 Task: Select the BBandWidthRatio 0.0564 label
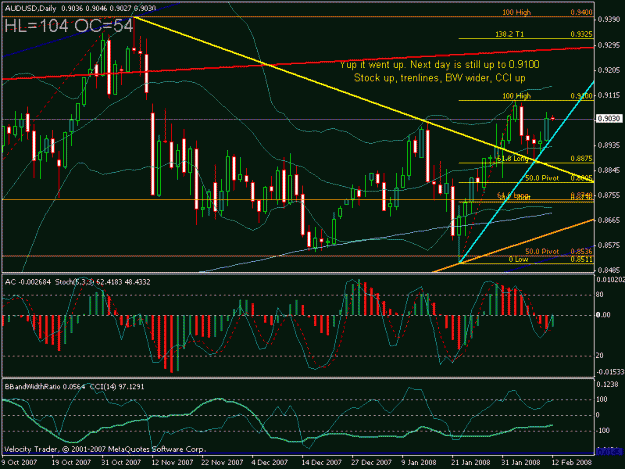45,387
